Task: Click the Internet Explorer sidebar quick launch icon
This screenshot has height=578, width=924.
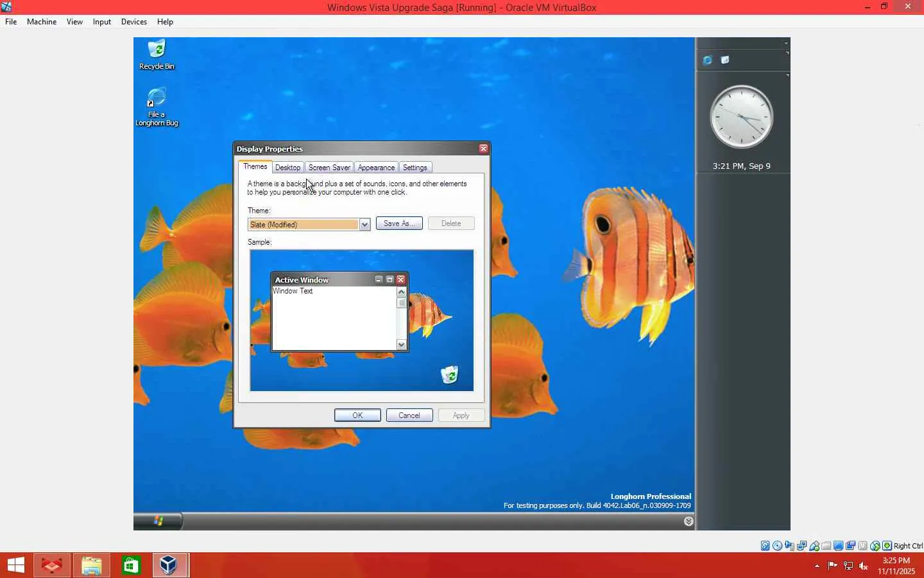Action: [707, 60]
